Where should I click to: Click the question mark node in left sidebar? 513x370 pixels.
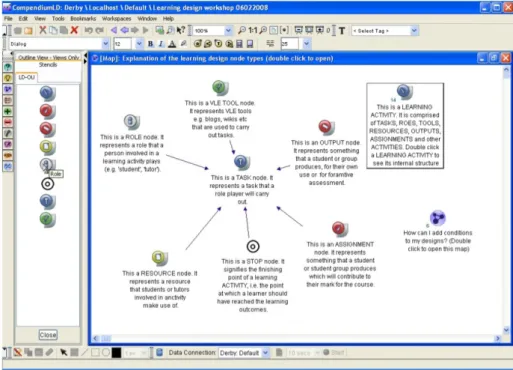tap(8, 67)
